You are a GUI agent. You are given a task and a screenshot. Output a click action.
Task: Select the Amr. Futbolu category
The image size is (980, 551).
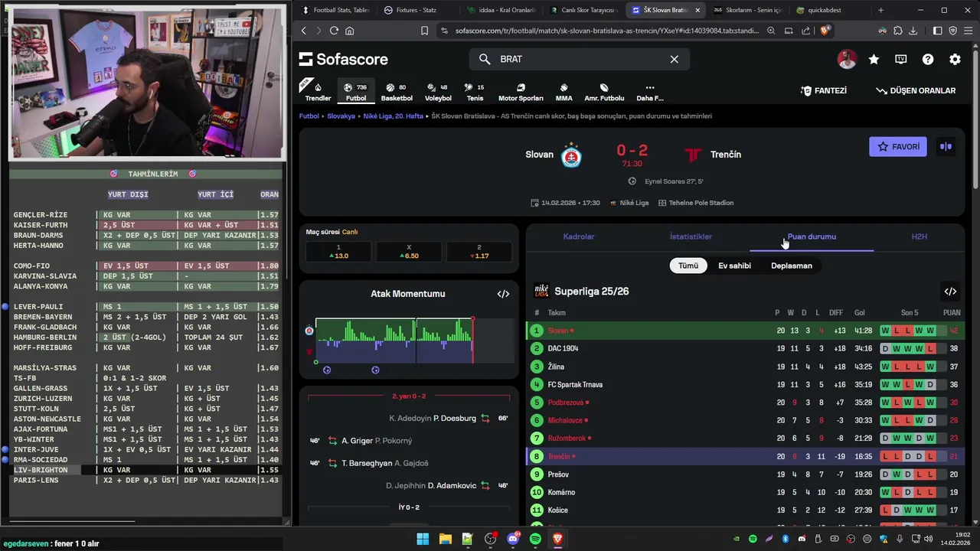click(x=604, y=92)
